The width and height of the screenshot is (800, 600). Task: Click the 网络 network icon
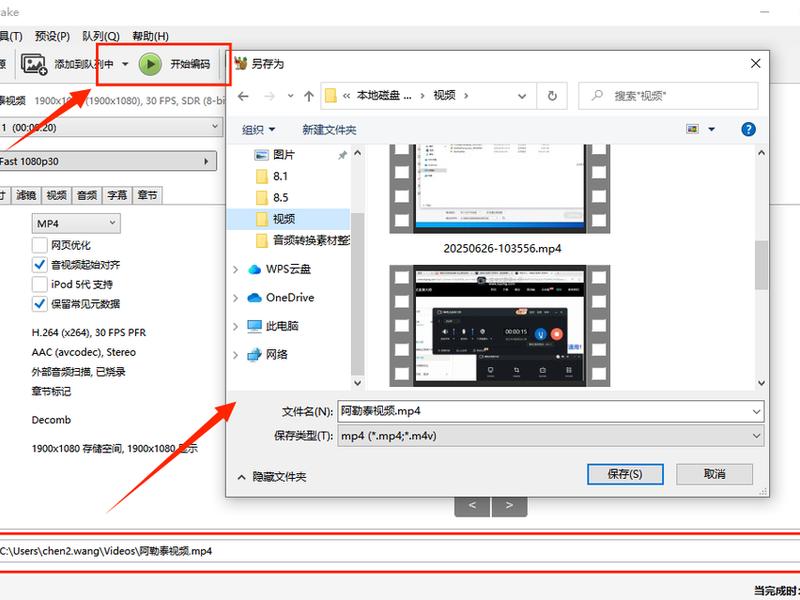254,355
